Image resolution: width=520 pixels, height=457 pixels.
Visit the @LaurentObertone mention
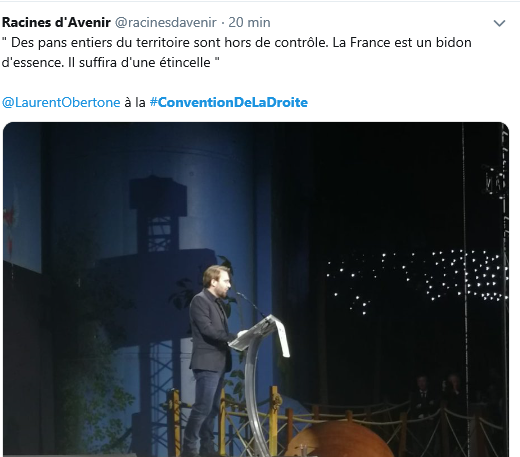tap(61, 102)
